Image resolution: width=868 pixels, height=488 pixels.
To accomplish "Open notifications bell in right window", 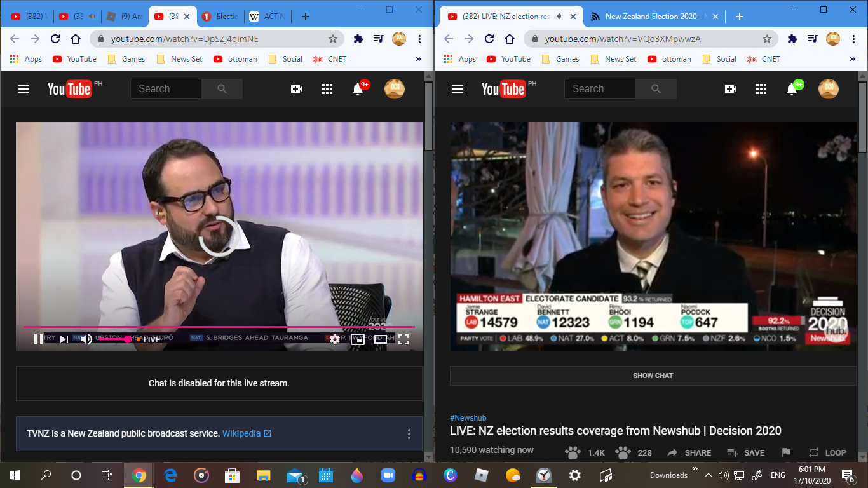I will pos(792,89).
